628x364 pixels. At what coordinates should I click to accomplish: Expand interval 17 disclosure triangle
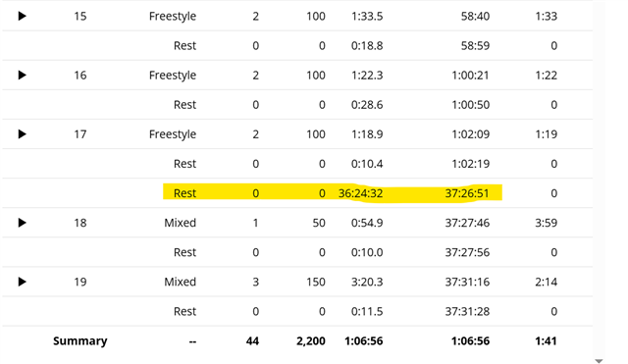click(22, 133)
